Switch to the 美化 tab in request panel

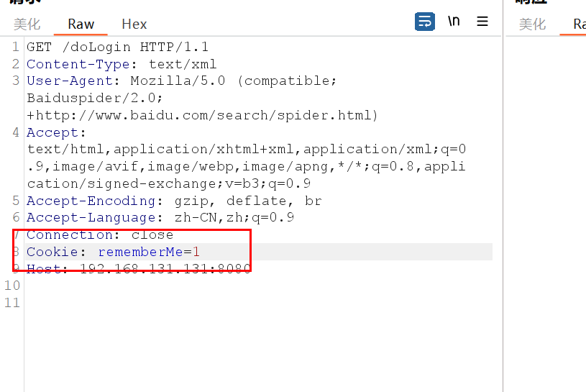point(27,24)
